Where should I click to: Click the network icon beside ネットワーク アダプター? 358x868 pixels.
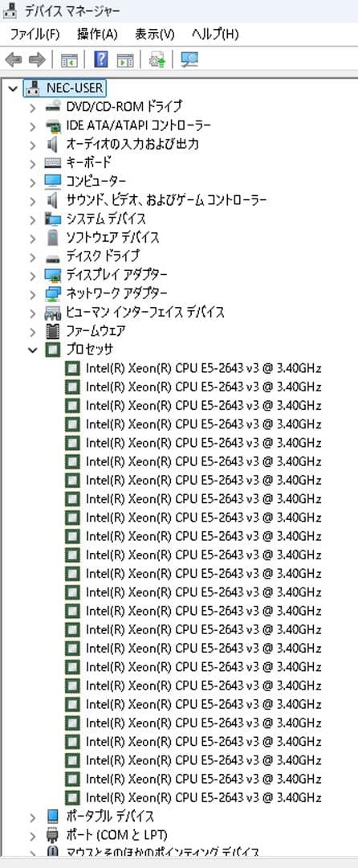pos(53,293)
